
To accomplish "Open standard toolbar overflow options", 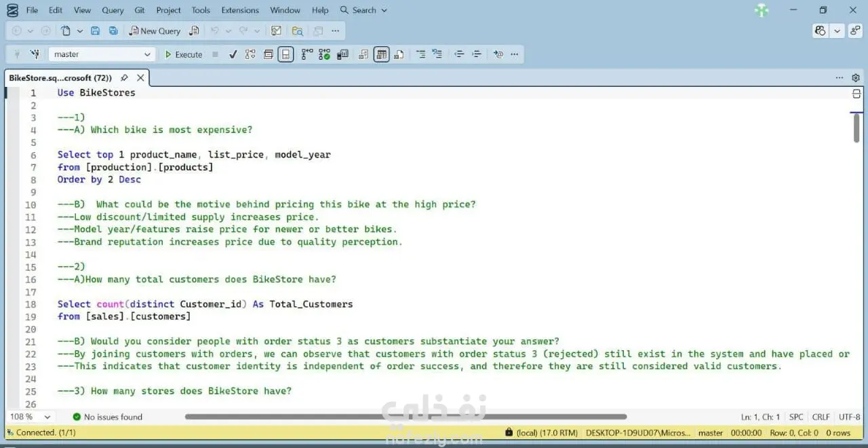I will point(336,31).
